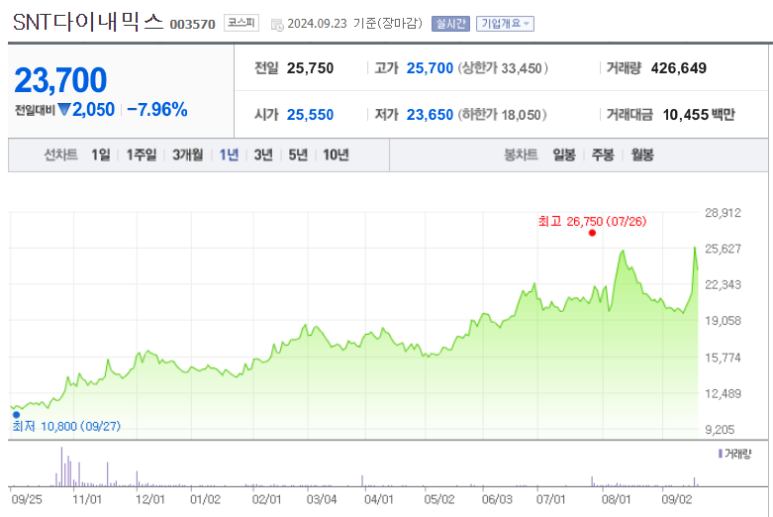Click the 봉차트 label

[x=521, y=155]
